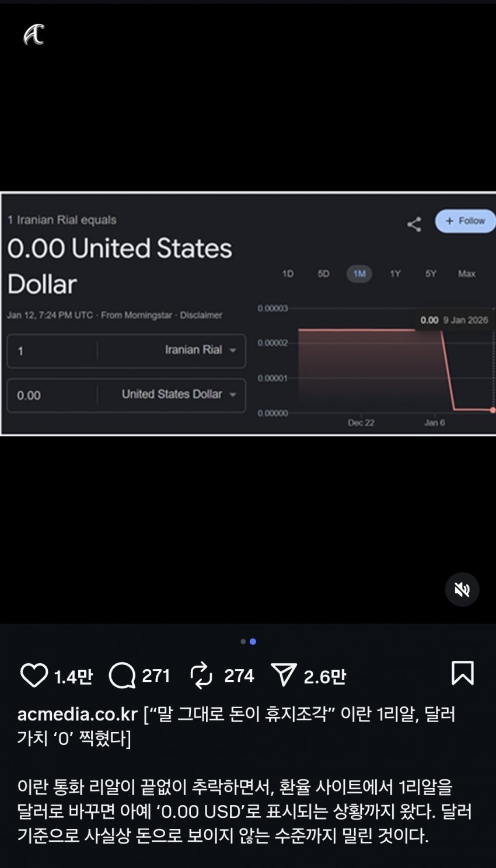Click share icon in currency chart

(414, 224)
